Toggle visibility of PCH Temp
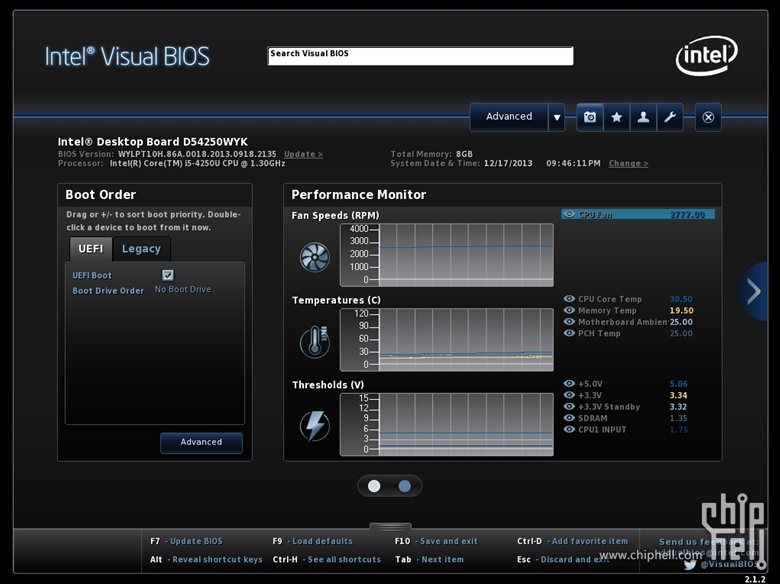 pos(569,333)
